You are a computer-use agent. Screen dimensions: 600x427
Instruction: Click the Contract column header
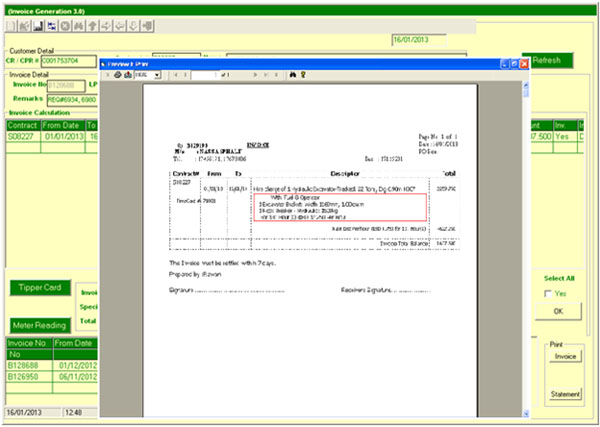pos(23,125)
